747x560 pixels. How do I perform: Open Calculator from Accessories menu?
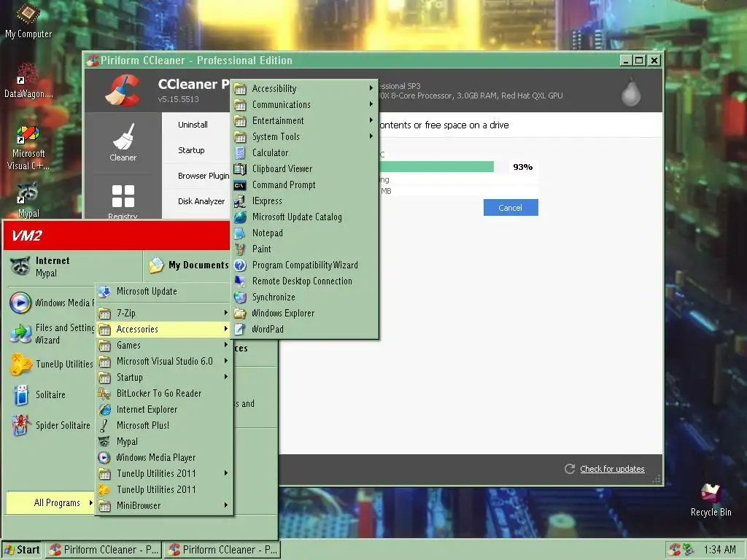304,153
